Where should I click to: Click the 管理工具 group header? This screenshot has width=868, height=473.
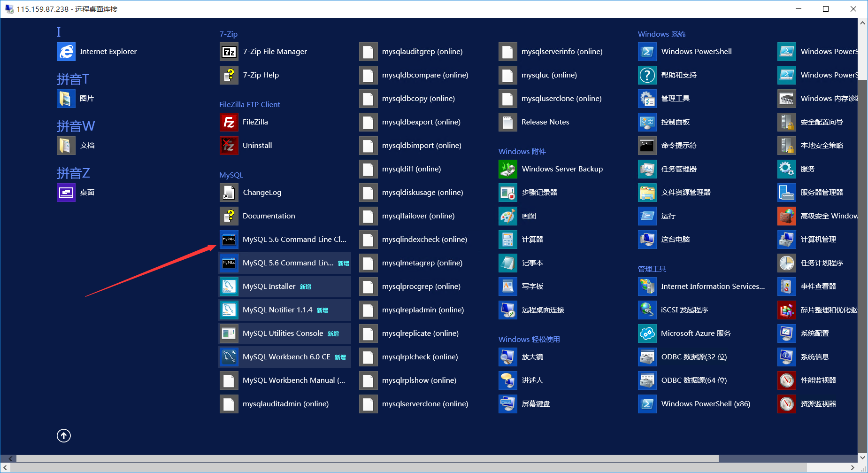coord(652,269)
